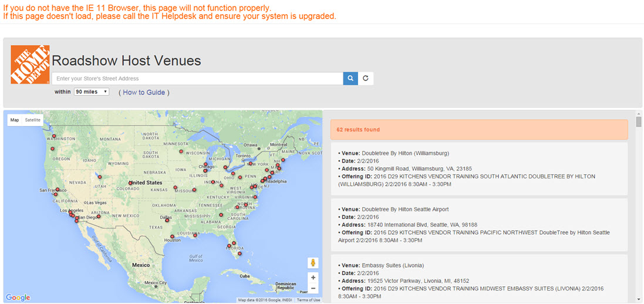644x304 pixels.
Task: Click the Offering ID for Livonia Embassy Suites
Action: 471,292
